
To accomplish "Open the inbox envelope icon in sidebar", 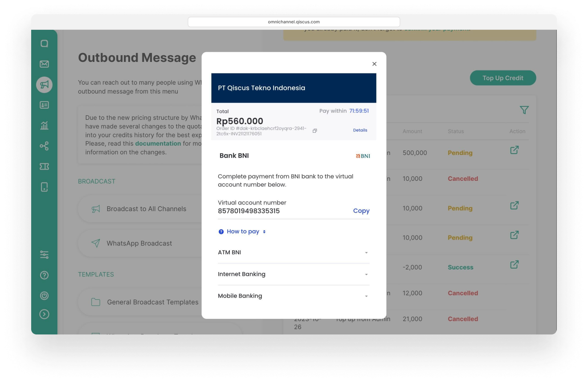I will point(44,64).
